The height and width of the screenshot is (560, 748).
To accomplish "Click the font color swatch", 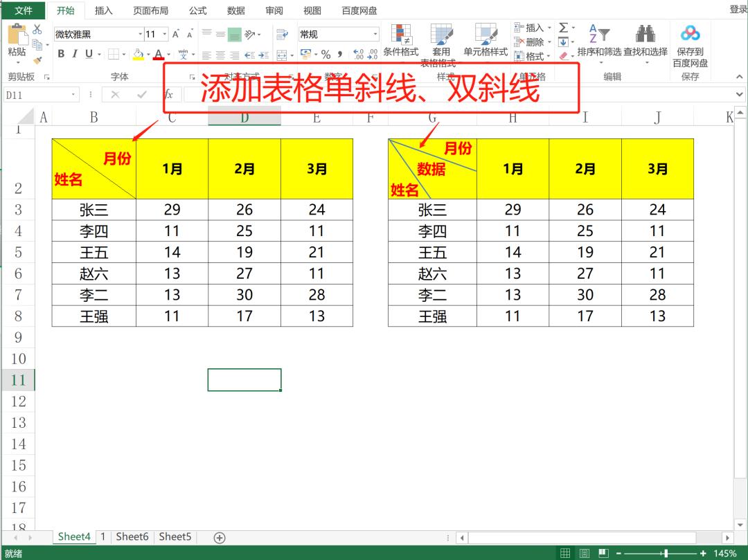I will pyautogui.click(x=158, y=54).
